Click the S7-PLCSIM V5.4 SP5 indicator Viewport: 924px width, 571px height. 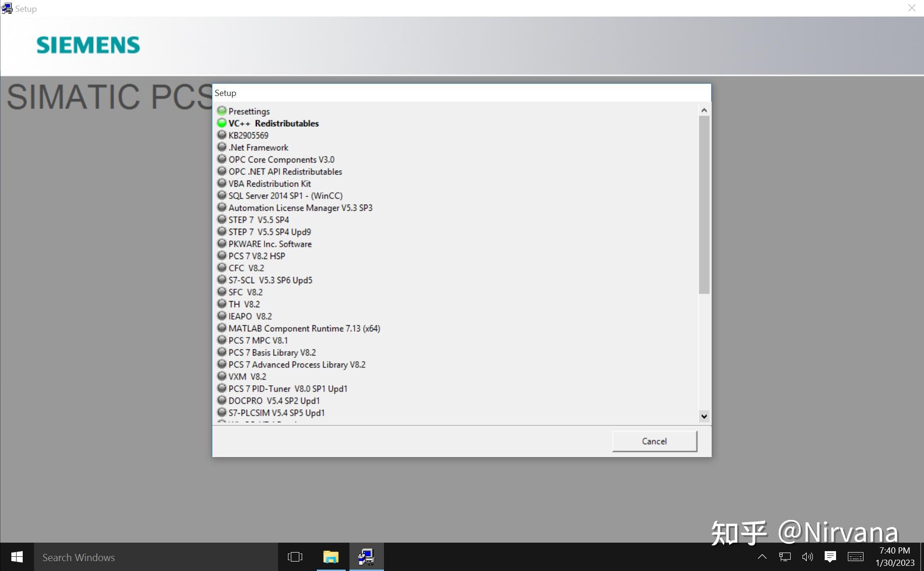(222, 412)
